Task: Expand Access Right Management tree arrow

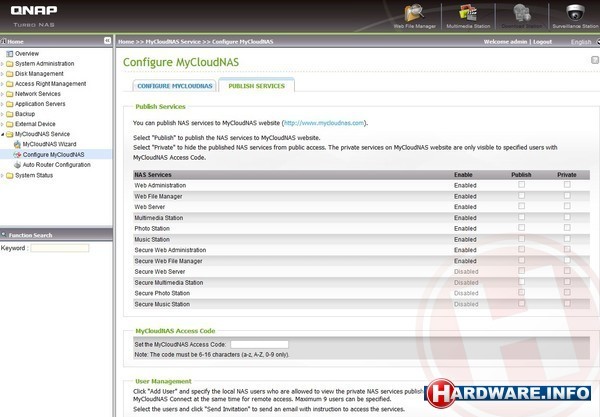Action: pos(2,84)
